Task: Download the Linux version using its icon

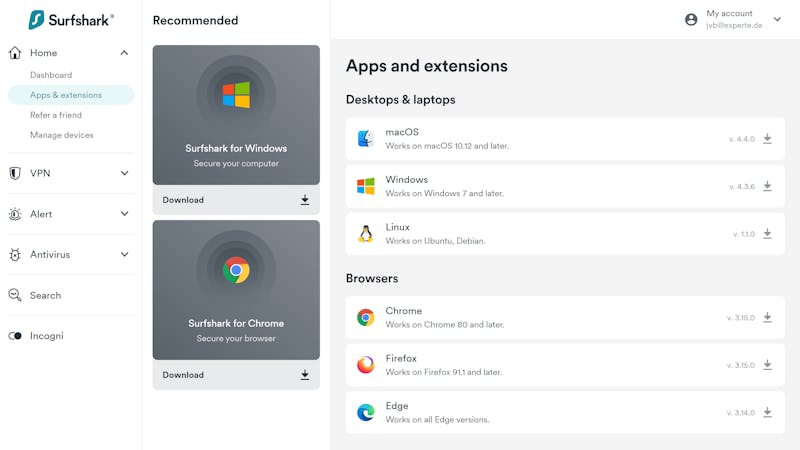Action: pos(767,234)
